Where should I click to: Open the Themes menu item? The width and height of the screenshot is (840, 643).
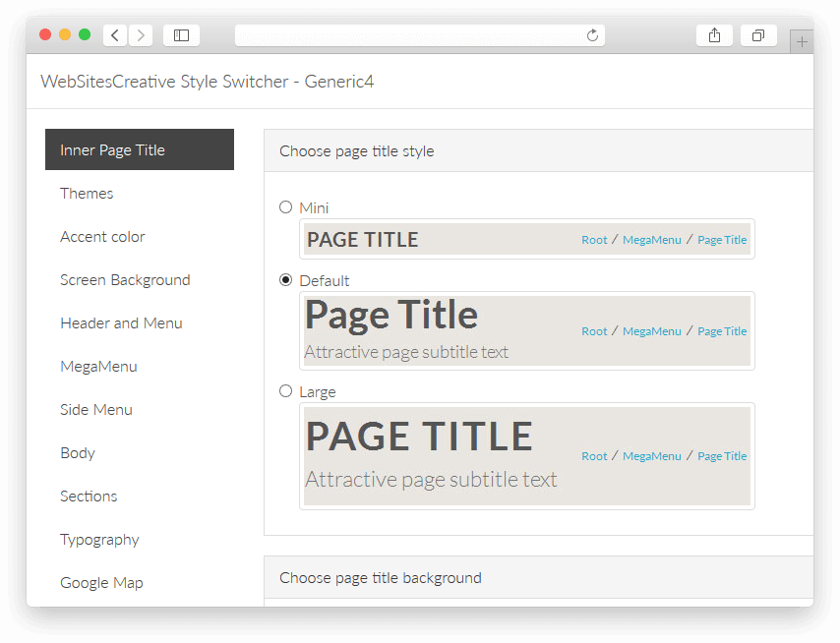tap(87, 194)
